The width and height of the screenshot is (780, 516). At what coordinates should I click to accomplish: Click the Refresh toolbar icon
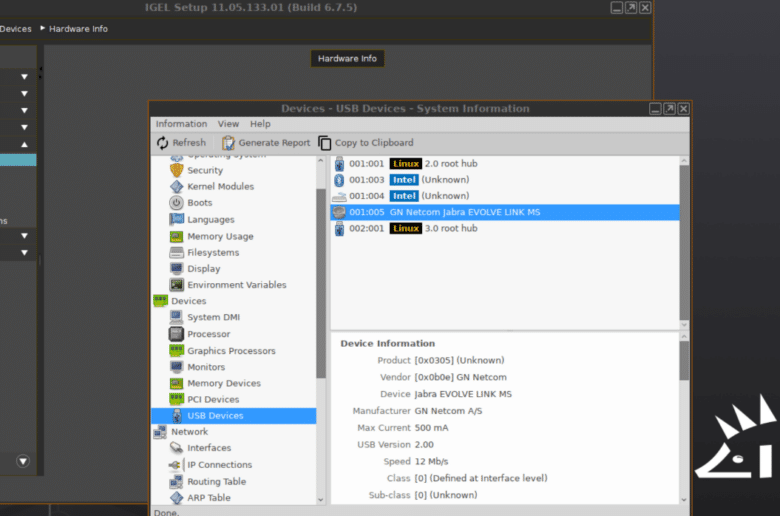point(163,143)
